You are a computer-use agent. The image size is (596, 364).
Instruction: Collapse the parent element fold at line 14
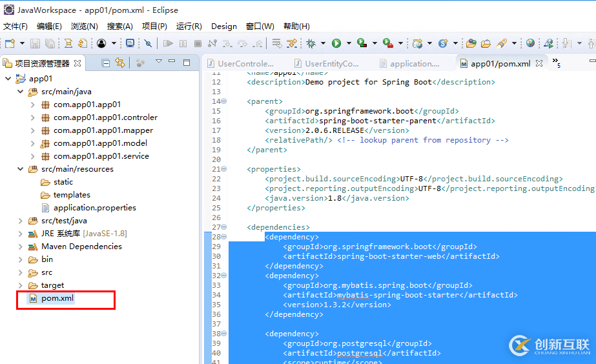point(224,101)
